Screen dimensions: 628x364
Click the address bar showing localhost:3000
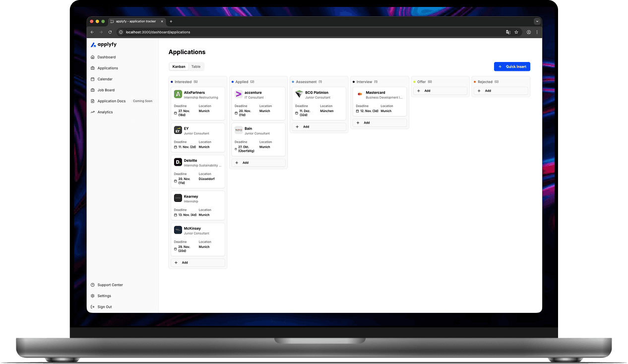(x=159, y=32)
